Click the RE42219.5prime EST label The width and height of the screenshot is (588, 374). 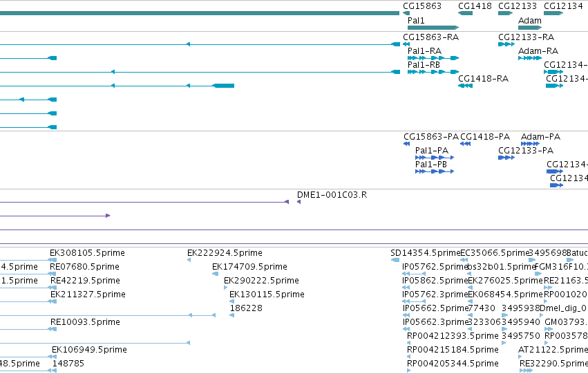[x=85, y=281]
